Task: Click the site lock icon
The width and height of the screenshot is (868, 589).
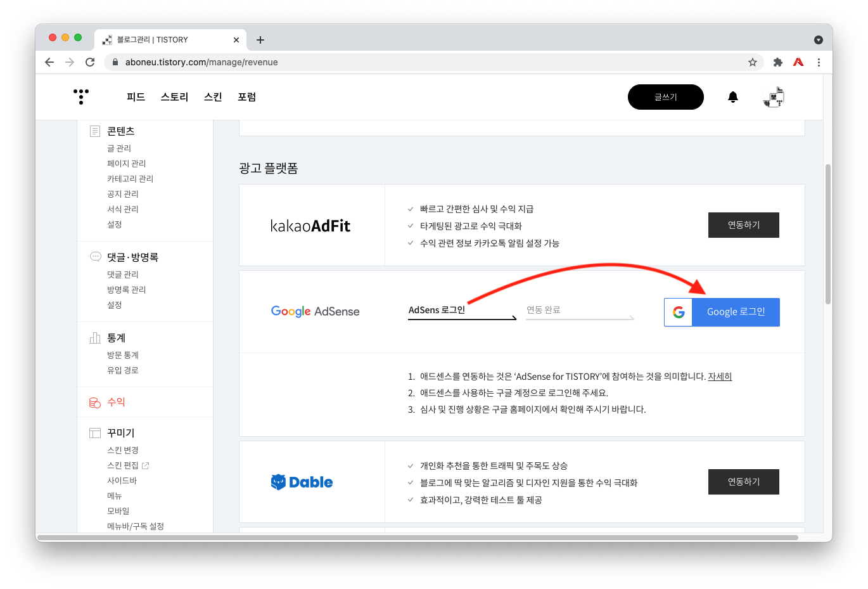Action: click(x=115, y=62)
